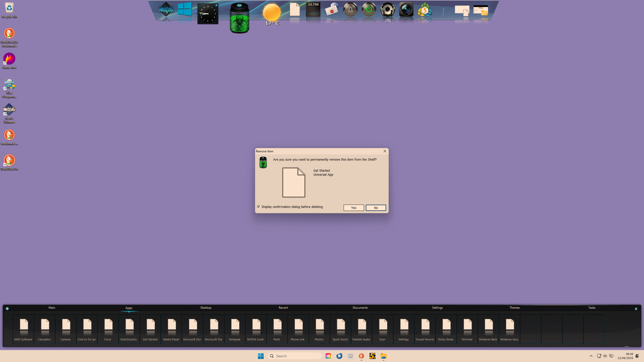The width and height of the screenshot is (644, 362).
Task: Switch to the Themes shelf tab
Action: pos(514,308)
